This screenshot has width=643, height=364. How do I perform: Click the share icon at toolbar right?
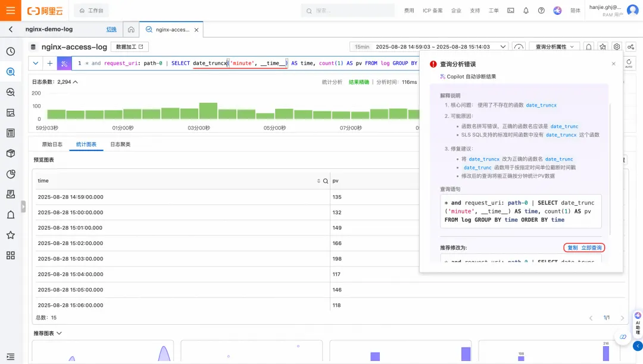(x=630, y=46)
